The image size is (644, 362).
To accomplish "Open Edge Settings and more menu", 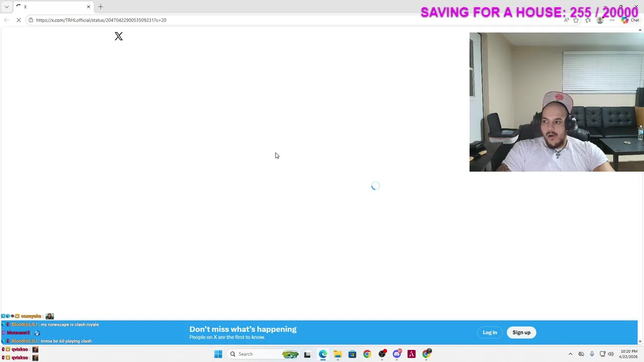I will click(x=612, y=20).
